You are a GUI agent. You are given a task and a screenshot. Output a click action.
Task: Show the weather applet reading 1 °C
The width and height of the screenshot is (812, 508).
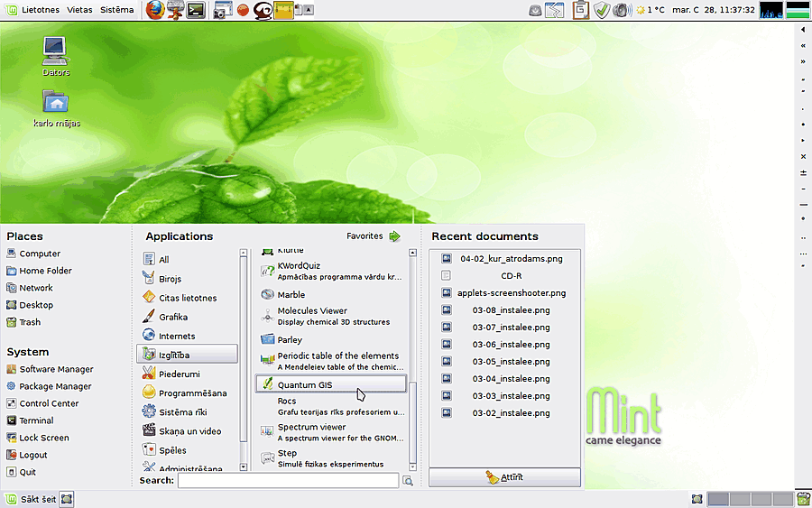click(x=651, y=10)
